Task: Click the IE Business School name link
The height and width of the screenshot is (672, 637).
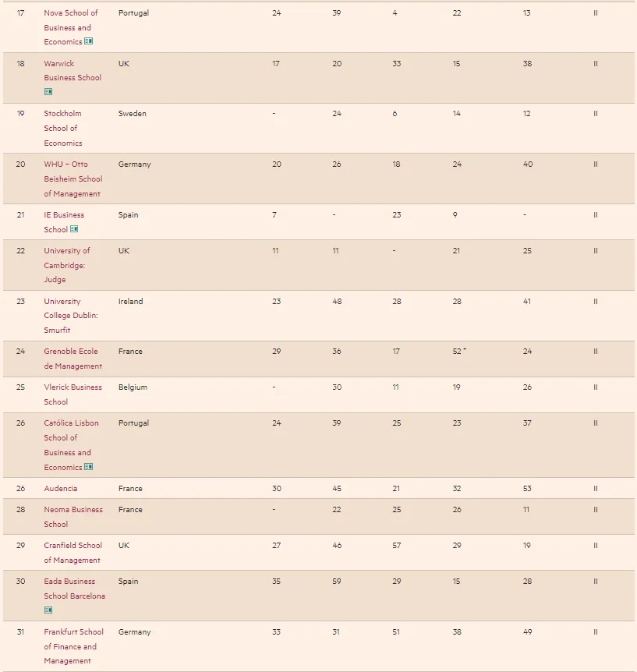Action: point(64,215)
